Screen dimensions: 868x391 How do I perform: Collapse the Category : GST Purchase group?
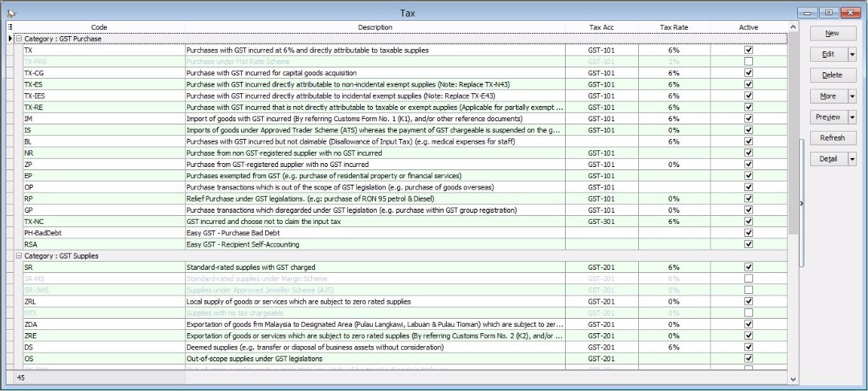(18, 39)
